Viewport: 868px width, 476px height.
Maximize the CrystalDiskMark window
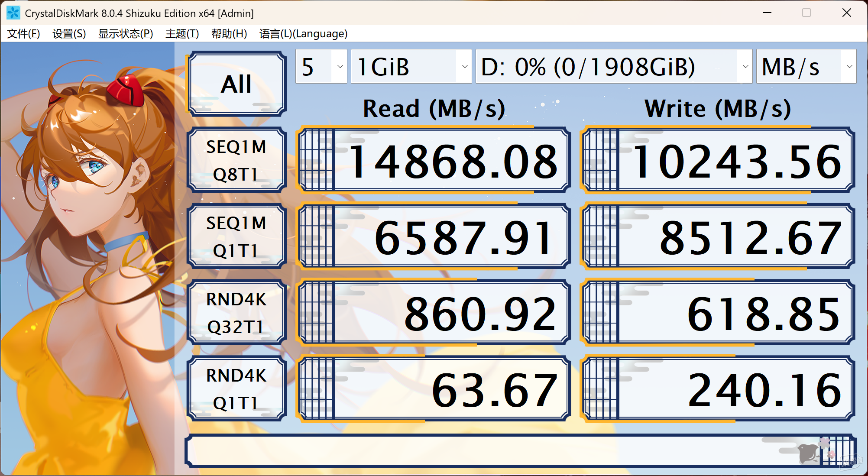coord(806,13)
